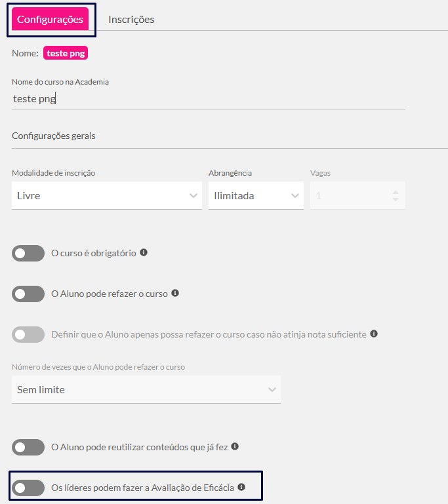Enable 'Os líderes podem fazer a Avaliação' switch

(28, 488)
